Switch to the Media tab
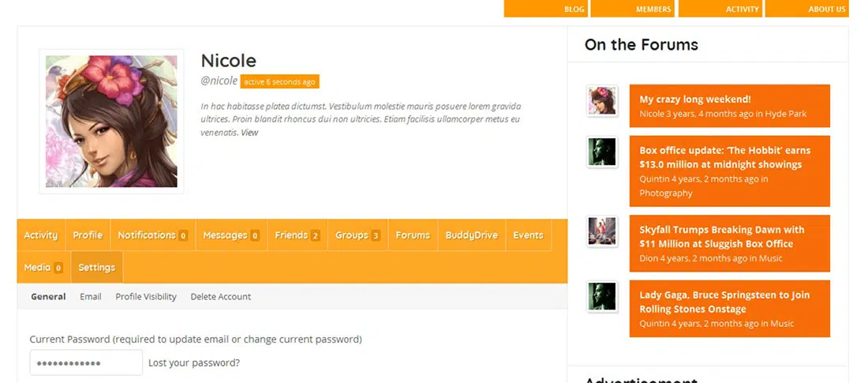This screenshot has height=383, width=868. tap(43, 268)
